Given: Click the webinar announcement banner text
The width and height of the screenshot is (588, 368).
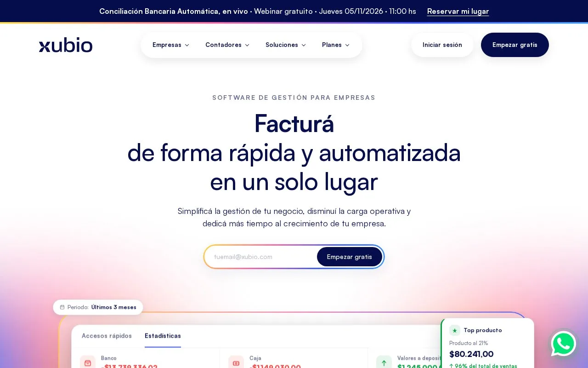Looking at the screenshot, I should tap(258, 11).
